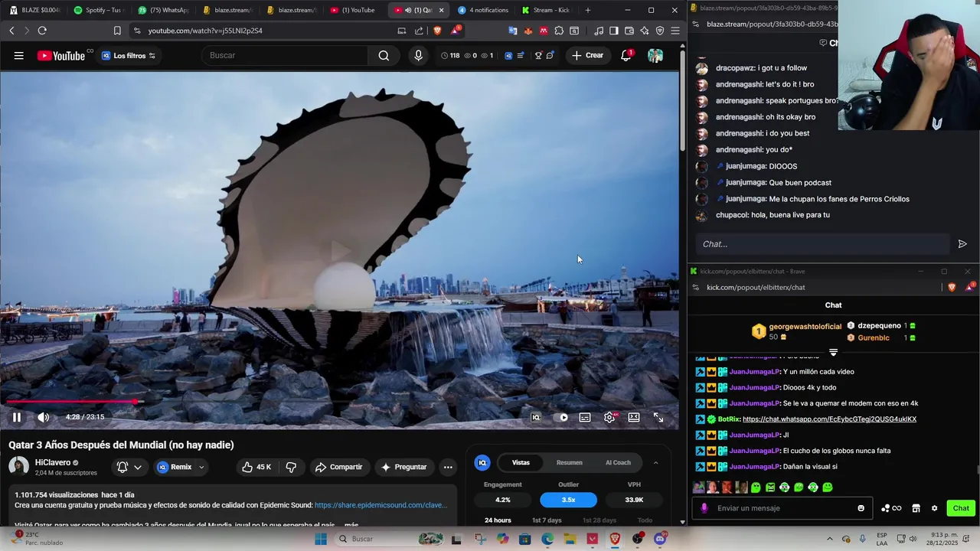Viewport: 980px width, 551px height.
Task: Open Kick chat settings gear
Action: (934, 508)
